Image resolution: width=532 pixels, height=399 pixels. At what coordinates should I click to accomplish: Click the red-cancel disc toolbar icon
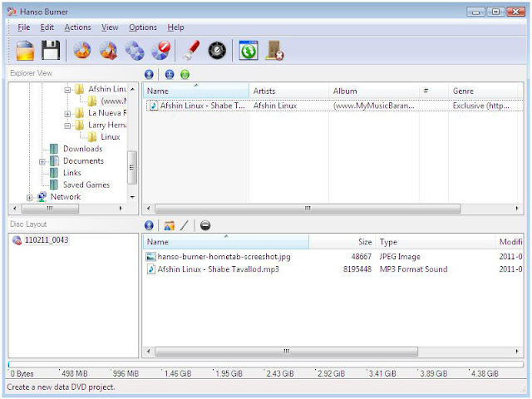tap(160, 51)
